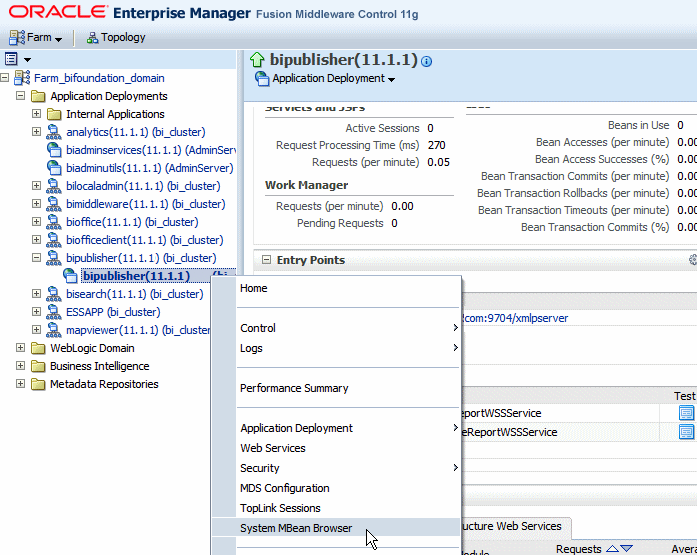The height and width of the screenshot is (555, 697).
Task: Expand the Internal Applications folder
Action: pos(36,114)
